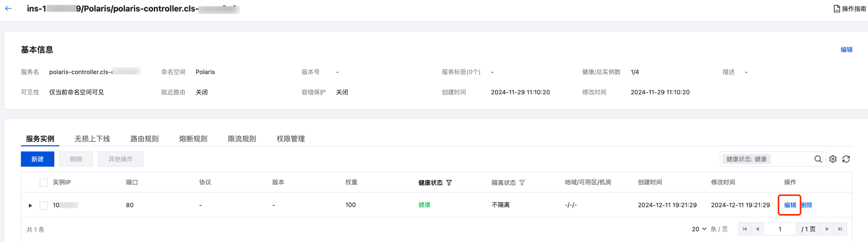Viewport: 868px width, 242px height.
Task: Click the search magnifier icon
Action: pyautogui.click(x=818, y=159)
